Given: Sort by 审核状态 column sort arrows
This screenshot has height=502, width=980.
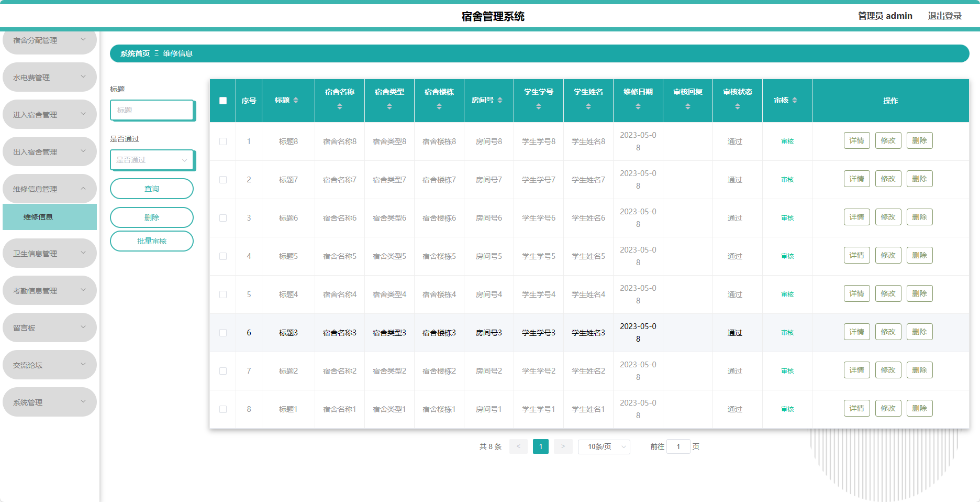Looking at the screenshot, I should coord(738,106).
